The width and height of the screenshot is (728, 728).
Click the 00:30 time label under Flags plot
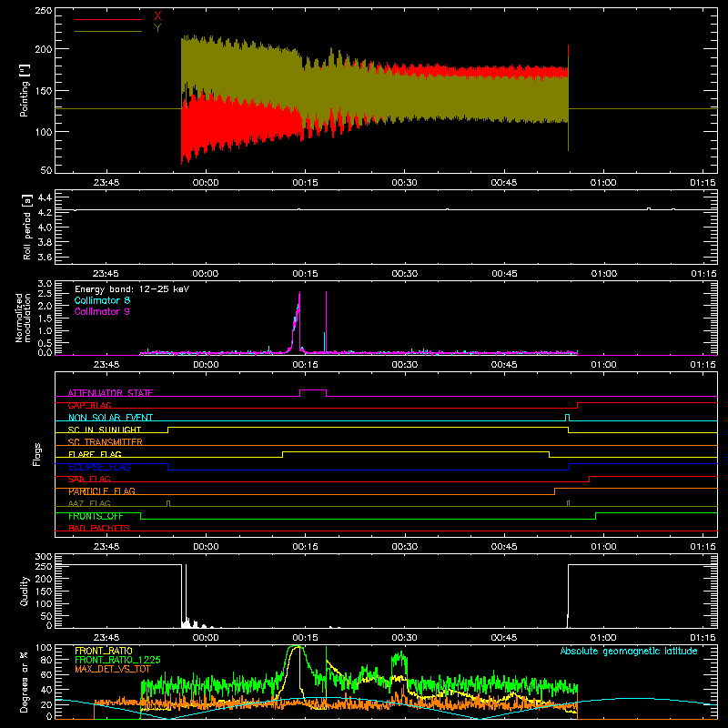(404, 547)
